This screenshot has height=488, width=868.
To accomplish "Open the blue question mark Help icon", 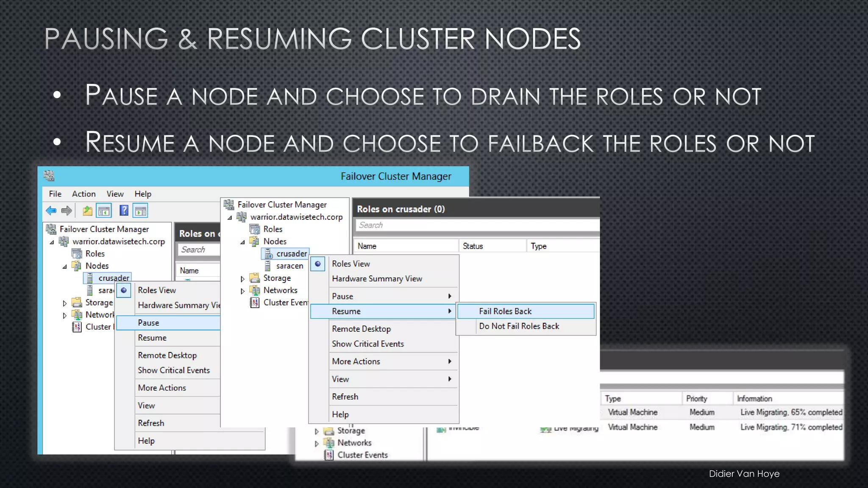I will point(124,211).
